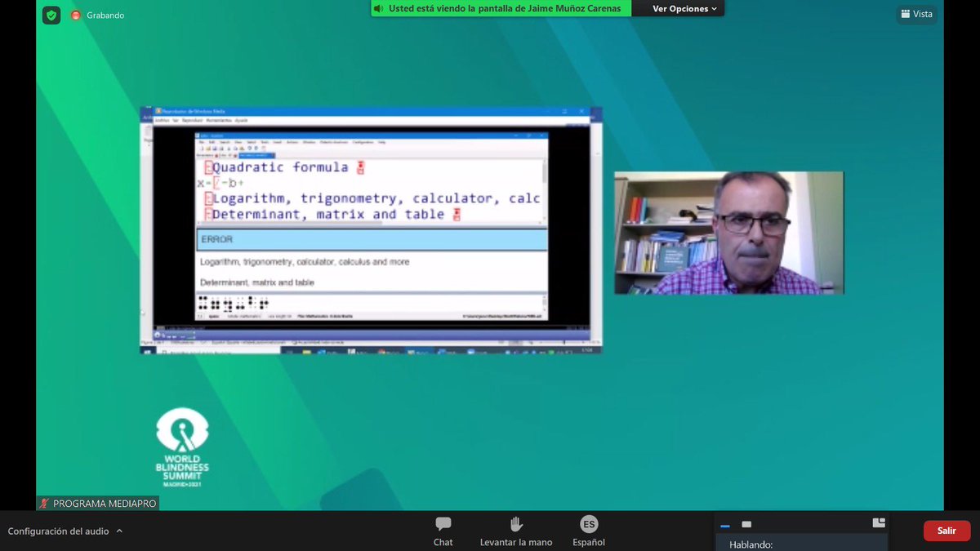Screen dimensions: 980x551
Task: Expand the audio settings caret
Action: [x=119, y=531]
